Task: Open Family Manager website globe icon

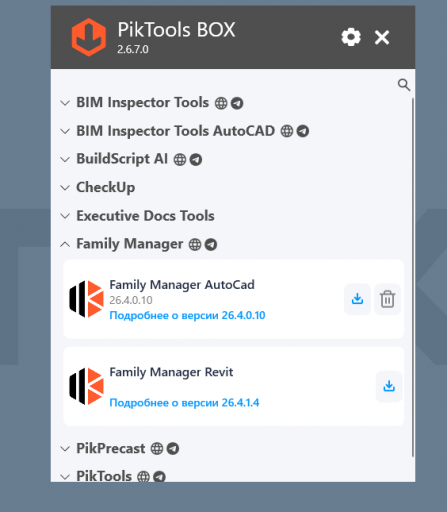Action: (195, 244)
